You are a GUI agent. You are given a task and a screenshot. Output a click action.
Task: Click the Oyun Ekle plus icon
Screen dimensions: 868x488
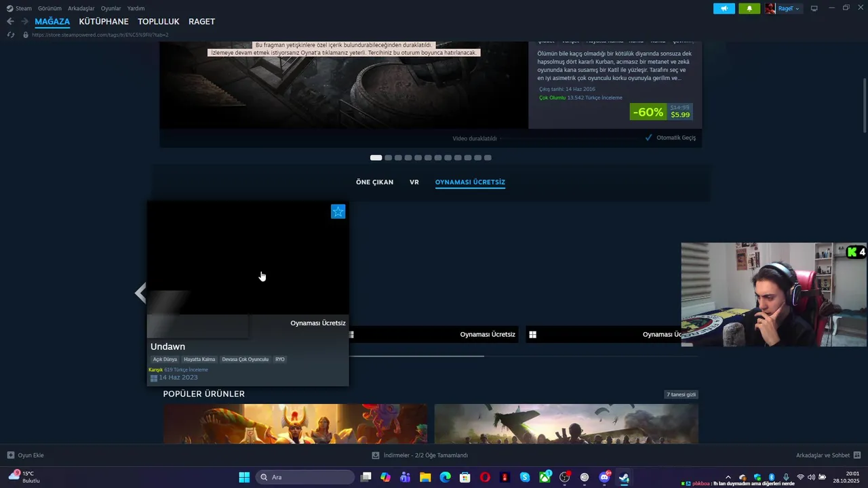coord(10,455)
